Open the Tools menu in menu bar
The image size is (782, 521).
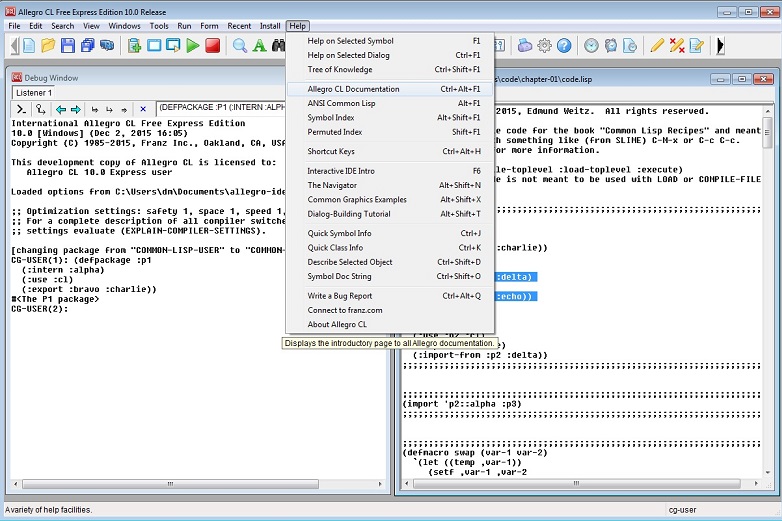point(159,26)
